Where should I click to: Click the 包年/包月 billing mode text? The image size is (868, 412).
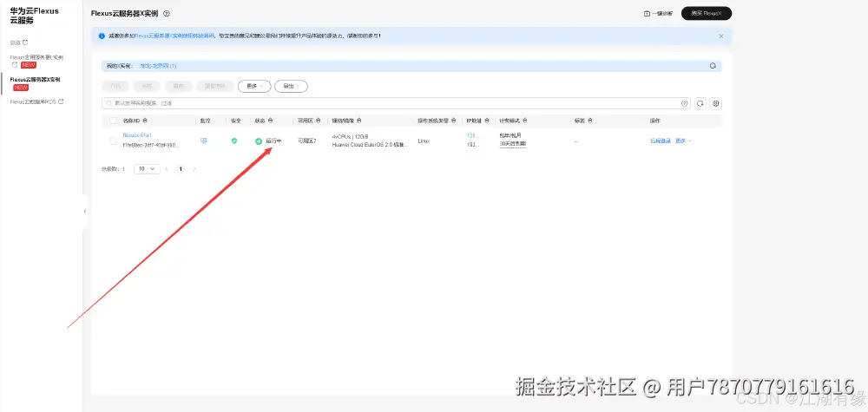point(510,135)
